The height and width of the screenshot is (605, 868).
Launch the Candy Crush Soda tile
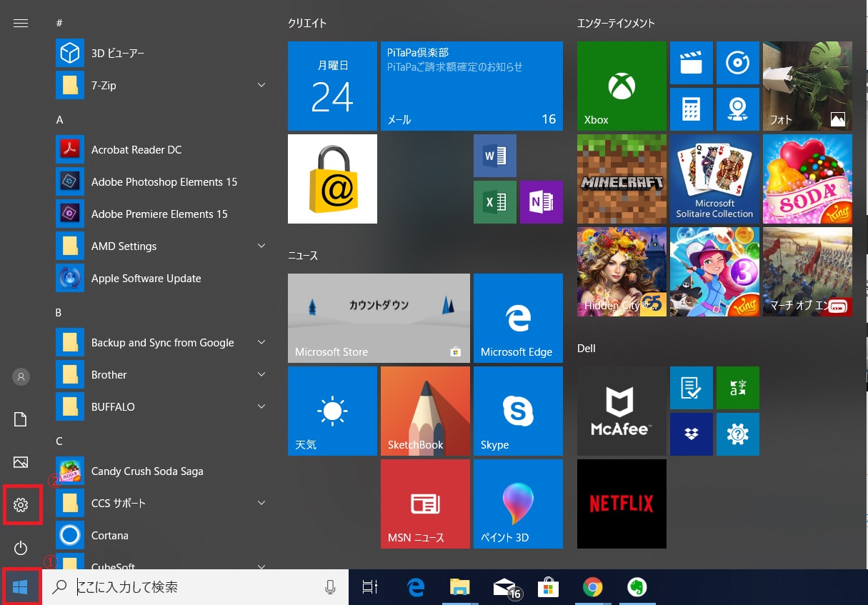(807, 179)
